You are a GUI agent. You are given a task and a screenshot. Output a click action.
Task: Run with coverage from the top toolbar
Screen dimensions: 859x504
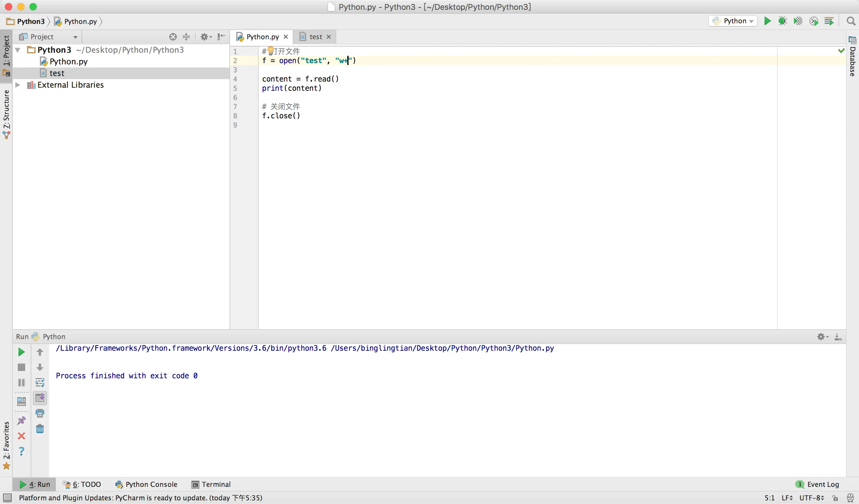798,21
